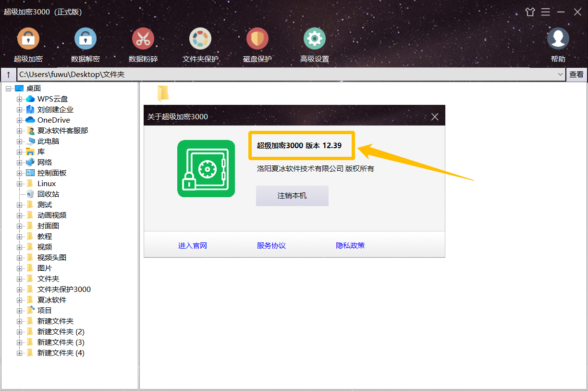Select 夏冰软件 folder in tree
Screen dimensions: 588x391
[52, 300]
